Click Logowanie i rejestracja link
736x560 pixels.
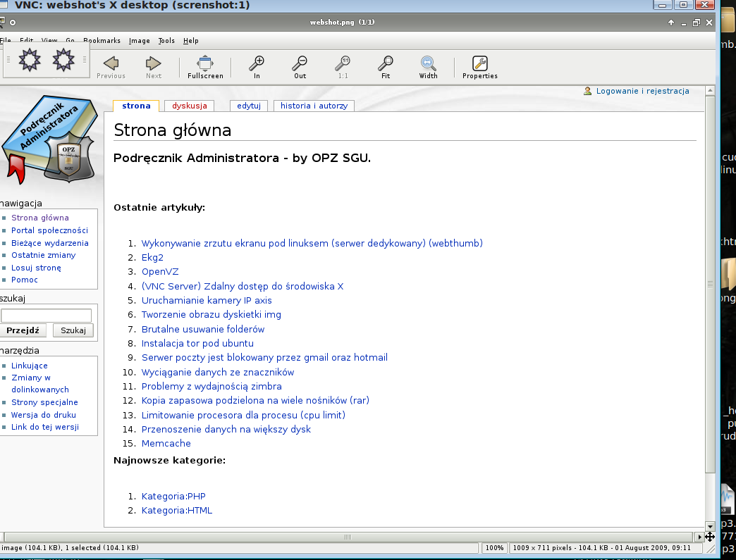643,91
